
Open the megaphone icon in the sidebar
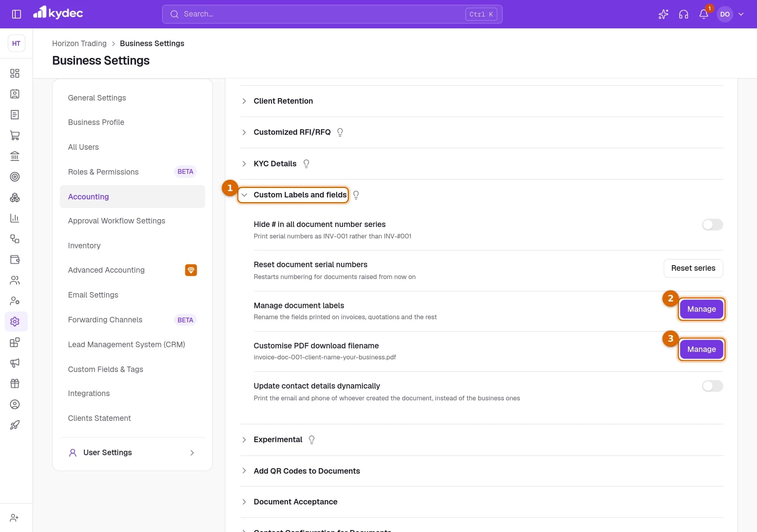(x=15, y=363)
